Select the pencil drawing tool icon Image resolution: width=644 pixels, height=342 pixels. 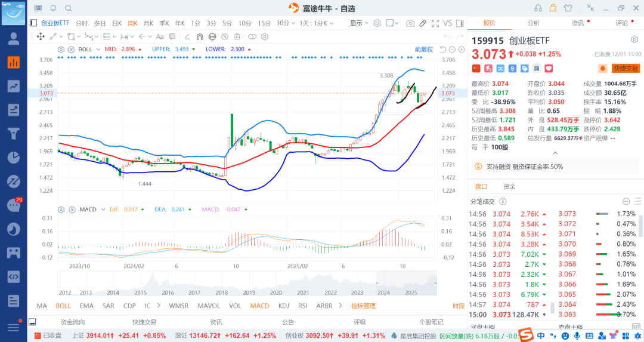423,23
